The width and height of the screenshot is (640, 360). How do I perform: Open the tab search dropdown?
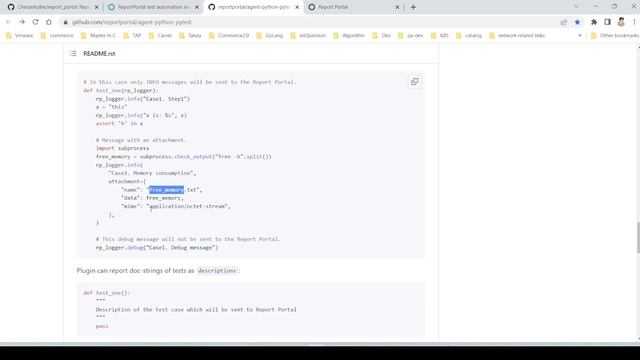(576, 7)
